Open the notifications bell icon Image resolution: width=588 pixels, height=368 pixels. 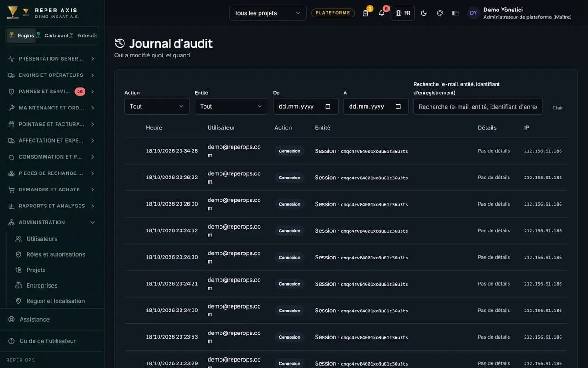[x=382, y=13]
